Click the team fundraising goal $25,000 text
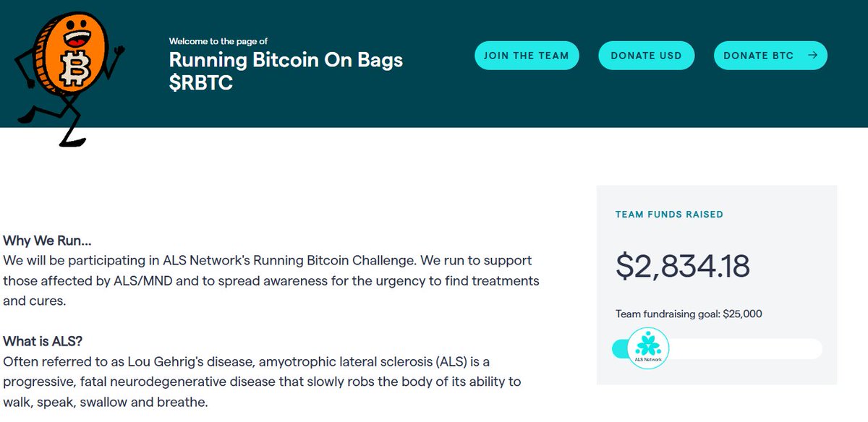868x422 pixels. coord(689,314)
